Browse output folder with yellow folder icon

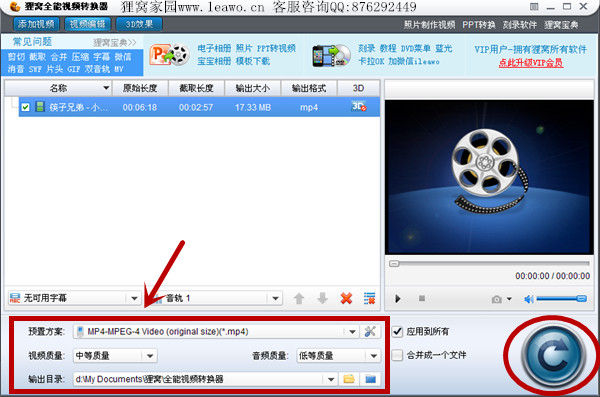pyautogui.click(x=349, y=379)
